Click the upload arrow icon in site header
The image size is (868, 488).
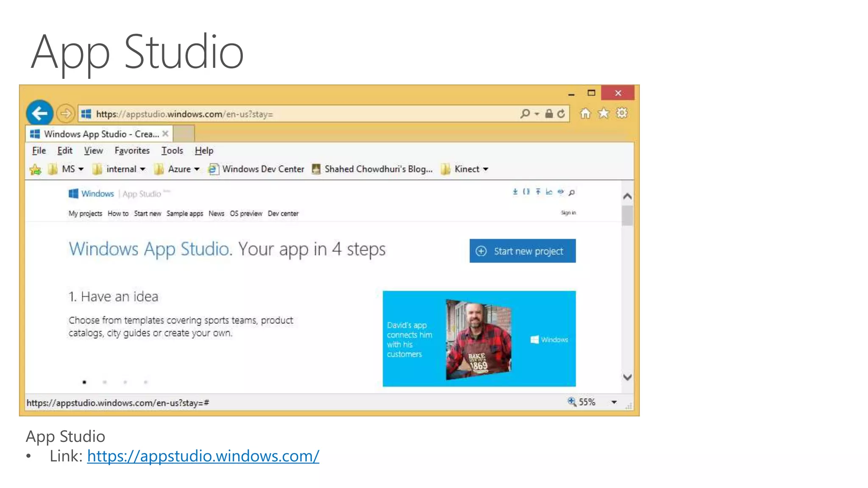[538, 192]
